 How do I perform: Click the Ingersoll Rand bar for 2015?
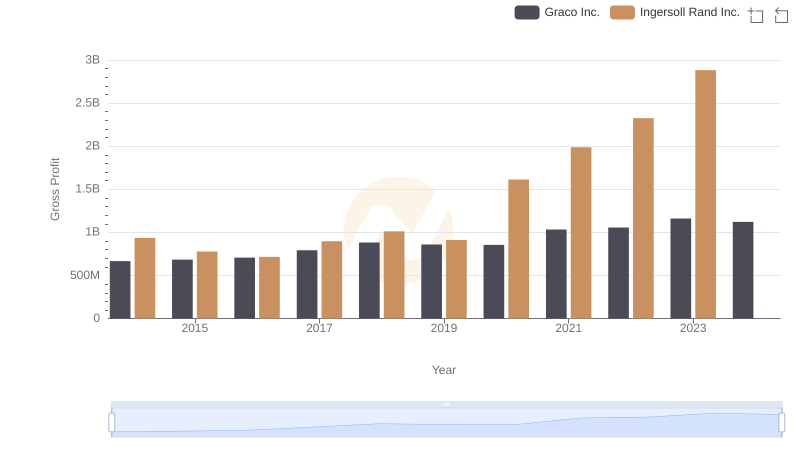(207, 285)
